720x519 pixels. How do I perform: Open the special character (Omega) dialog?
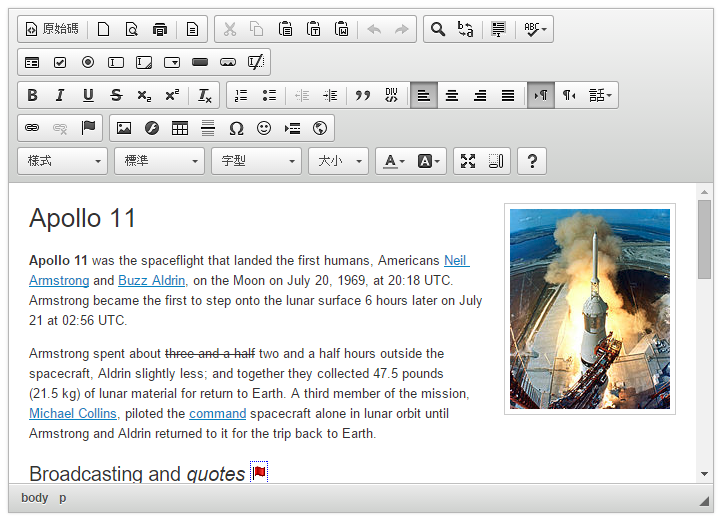click(236, 128)
